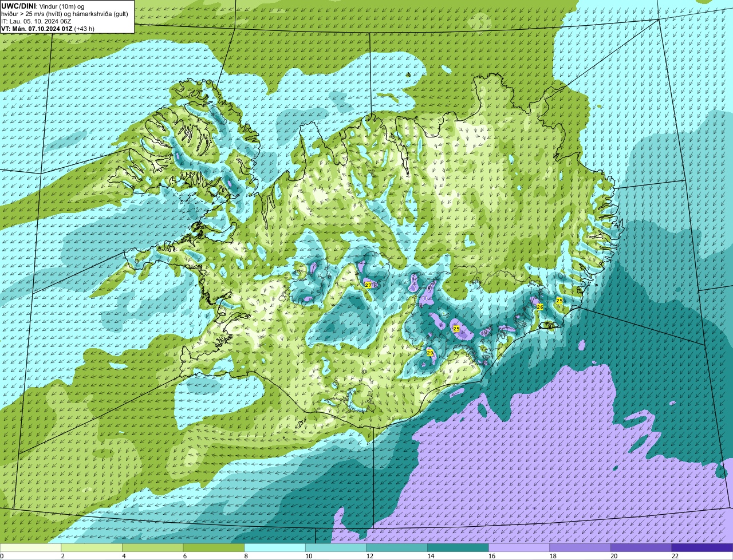Screen dimensions: 733x560
Task: Click the scale tick label '10'
Action: coord(309,556)
